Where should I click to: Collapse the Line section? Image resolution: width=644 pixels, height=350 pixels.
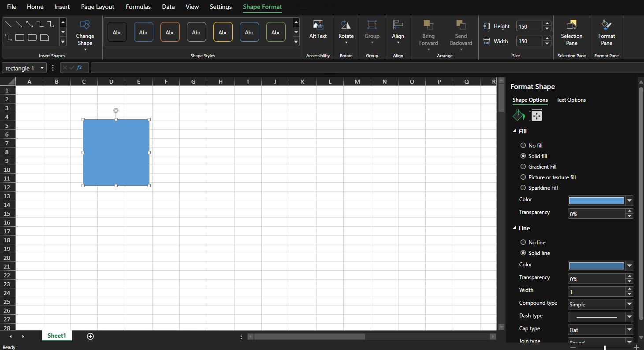[514, 228]
